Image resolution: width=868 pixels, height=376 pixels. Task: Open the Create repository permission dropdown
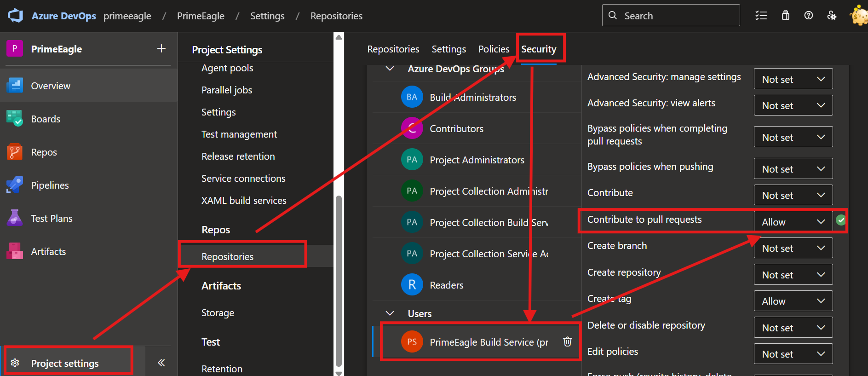[793, 274]
